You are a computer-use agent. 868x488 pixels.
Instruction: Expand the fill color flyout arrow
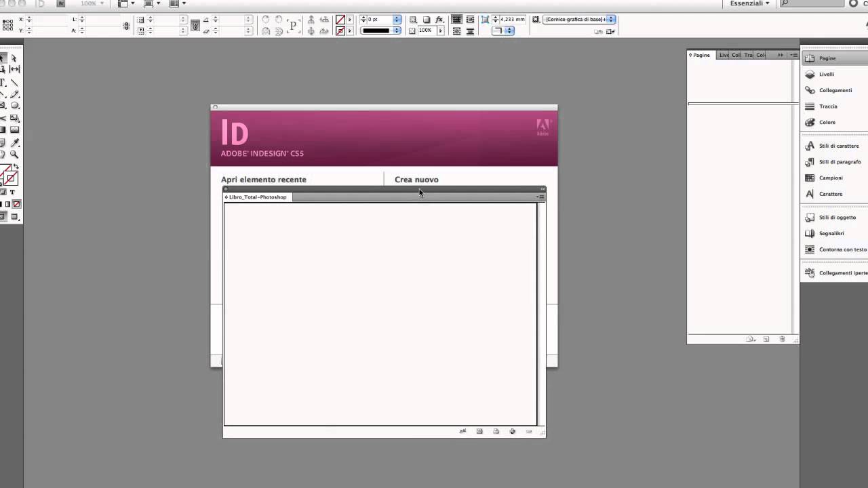[x=350, y=20]
